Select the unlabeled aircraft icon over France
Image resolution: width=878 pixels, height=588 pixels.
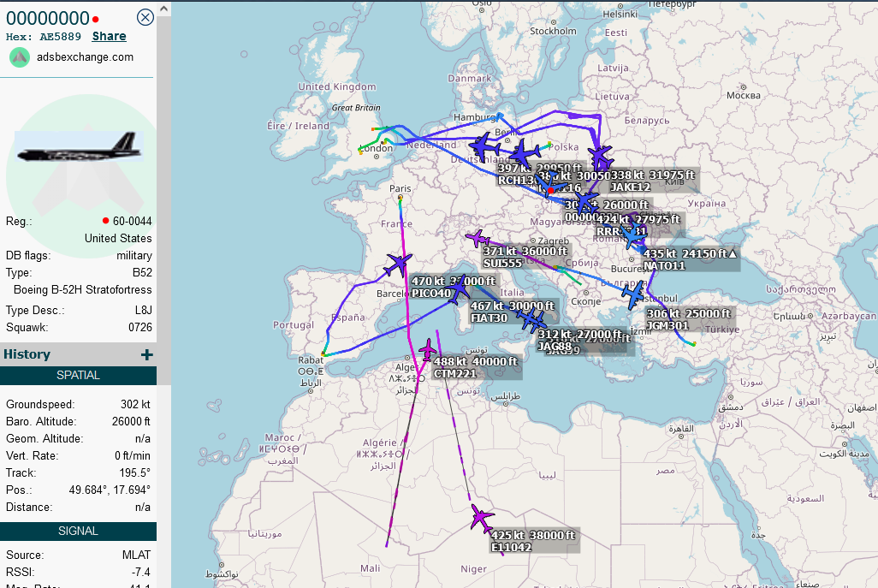click(398, 264)
